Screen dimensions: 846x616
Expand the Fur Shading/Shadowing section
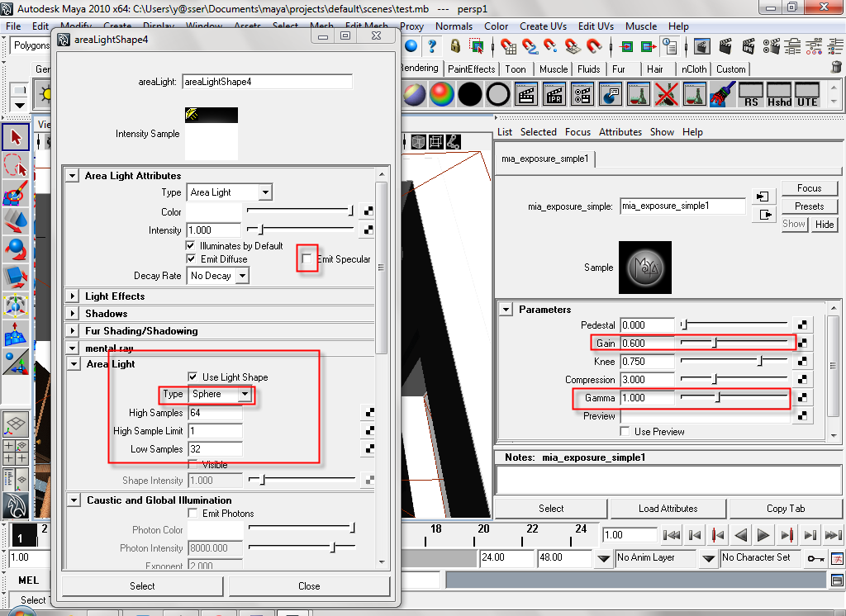pos(72,330)
